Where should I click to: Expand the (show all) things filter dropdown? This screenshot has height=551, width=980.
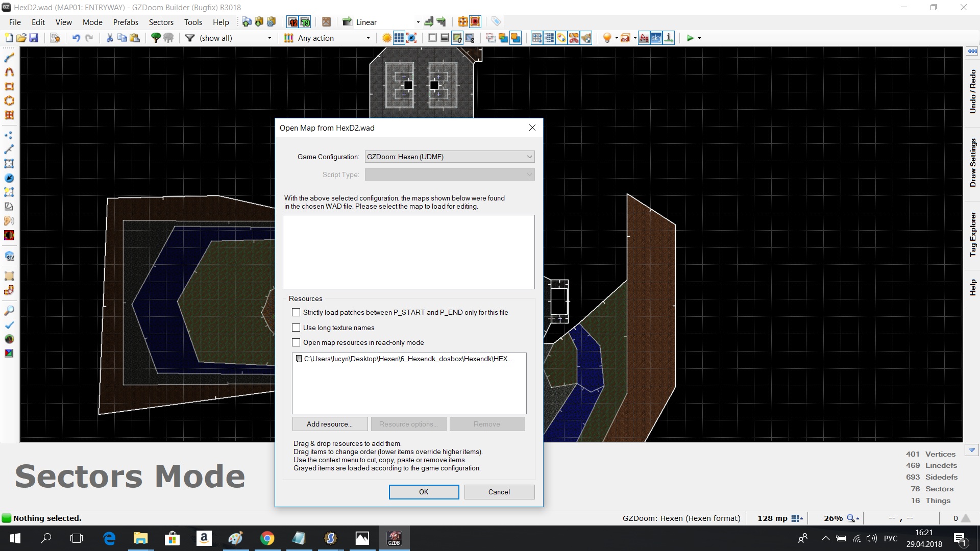coord(270,38)
